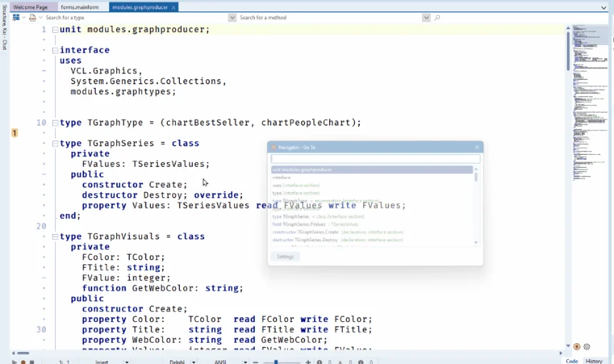Click the hints count icon in status bar
The height and width of the screenshot is (364, 614).
click(x=361, y=362)
